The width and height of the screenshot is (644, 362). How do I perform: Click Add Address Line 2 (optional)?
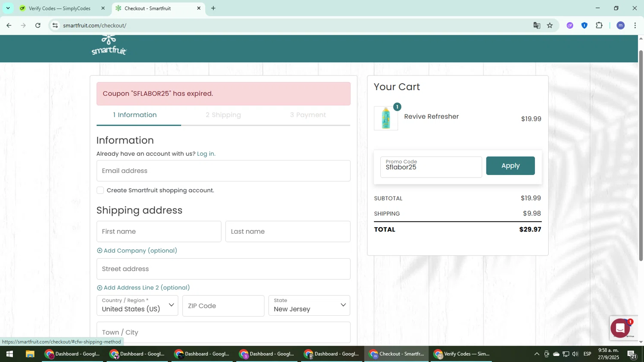pos(143,288)
